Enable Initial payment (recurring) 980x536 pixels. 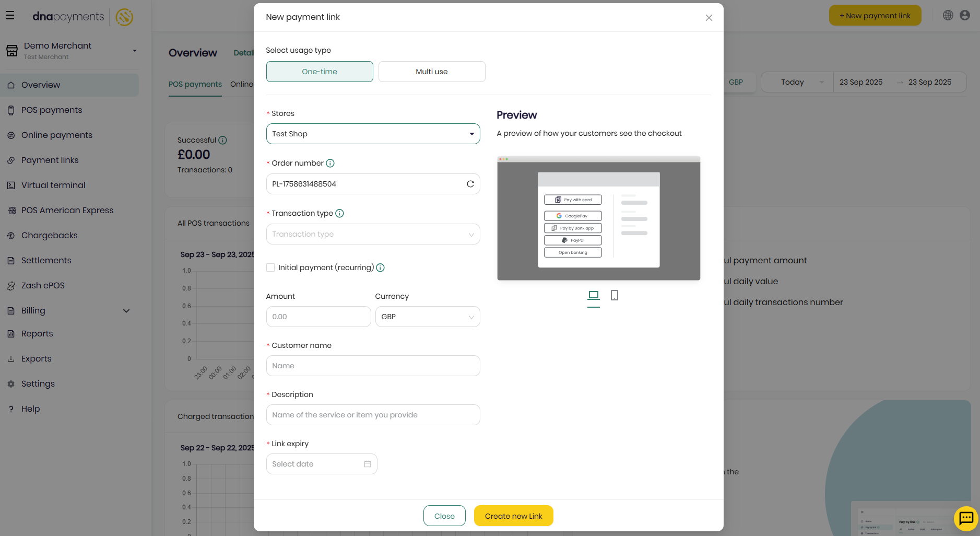pyautogui.click(x=270, y=267)
